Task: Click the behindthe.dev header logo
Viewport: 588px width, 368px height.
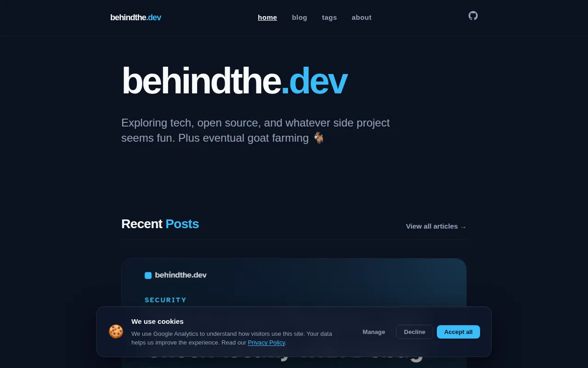Action: [136, 17]
